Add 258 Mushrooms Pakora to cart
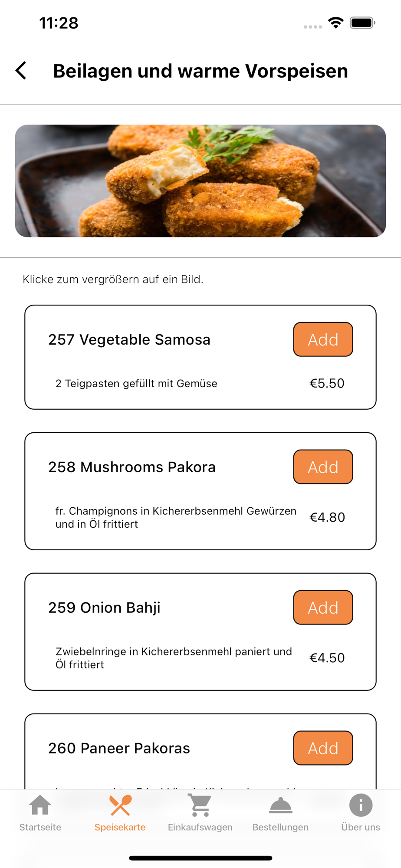Screen dimensions: 401x868 [323, 467]
